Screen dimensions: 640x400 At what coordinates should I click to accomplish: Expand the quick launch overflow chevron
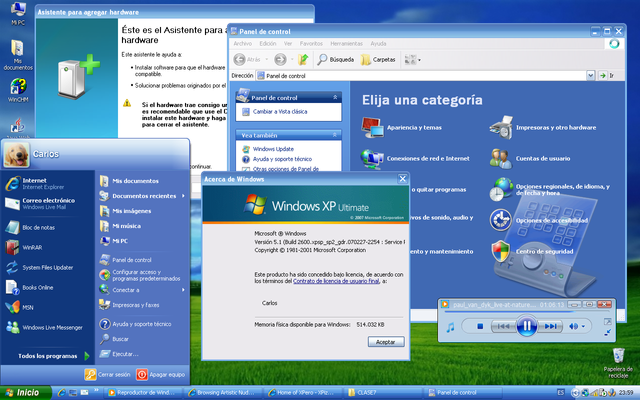(x=96, y=391)
